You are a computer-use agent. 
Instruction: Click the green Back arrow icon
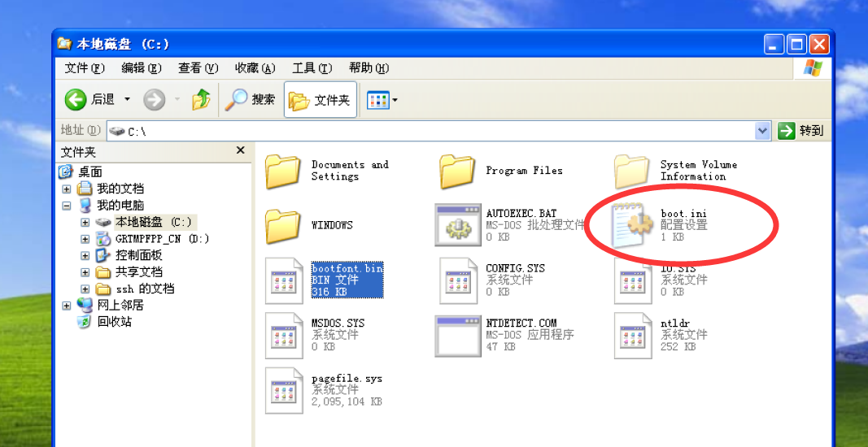76,100
